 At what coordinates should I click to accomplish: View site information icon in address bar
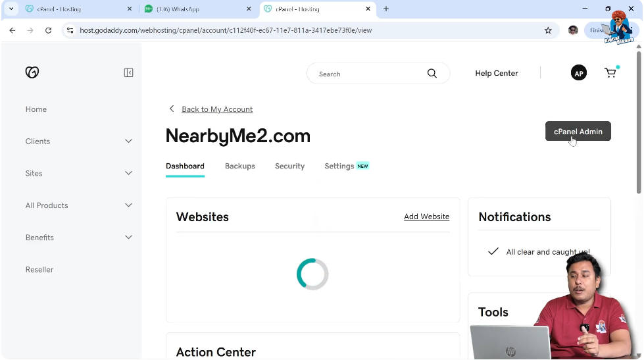pos(70,30)
